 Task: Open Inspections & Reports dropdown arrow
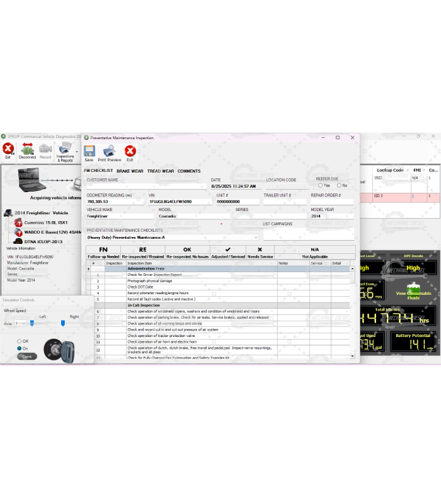pos(77,151)
